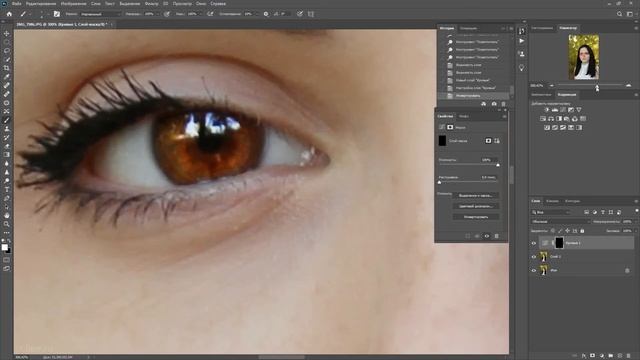Open brush flow dropdown
Screen dimensions: 640x360
(200, 14)
